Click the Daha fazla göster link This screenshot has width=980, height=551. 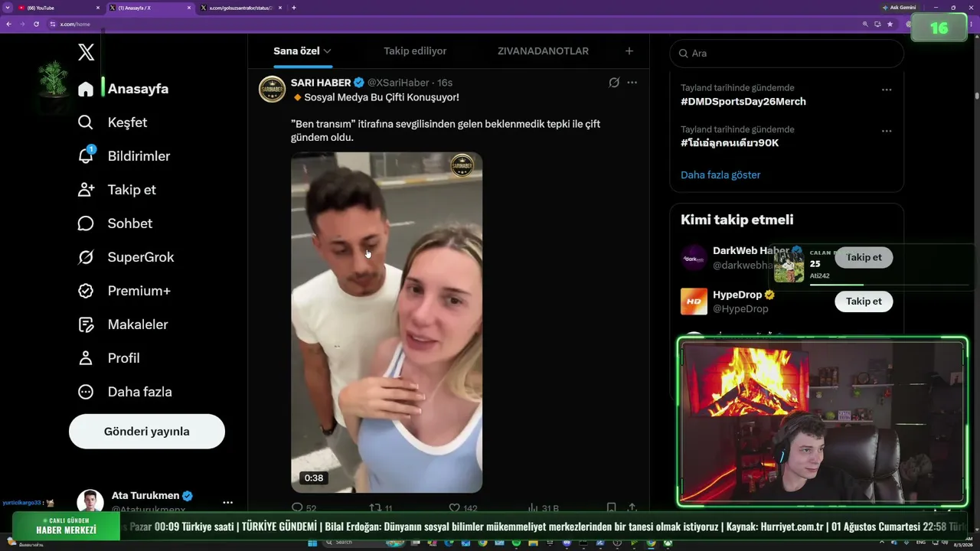[720, 175]
